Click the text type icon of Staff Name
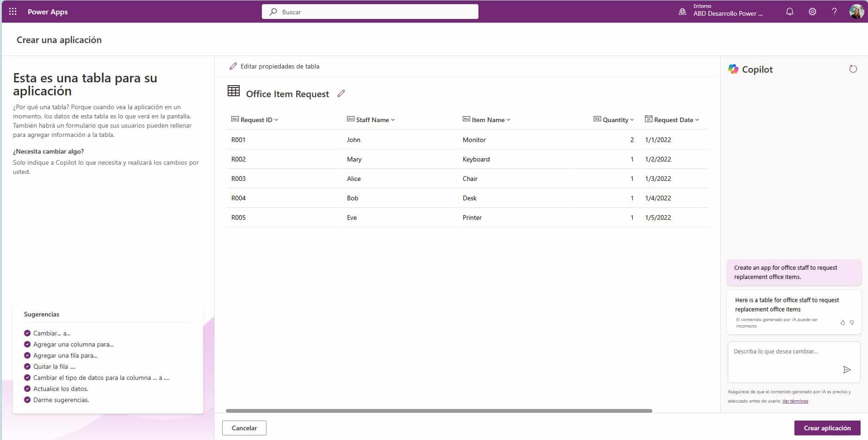The height and width of the screenshot is (440, 868). coord(350,119)
